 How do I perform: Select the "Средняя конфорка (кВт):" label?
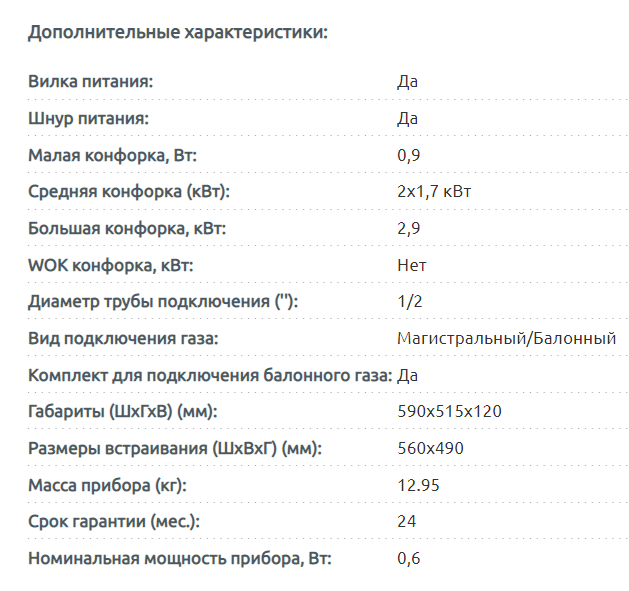[x=122, y=191]
